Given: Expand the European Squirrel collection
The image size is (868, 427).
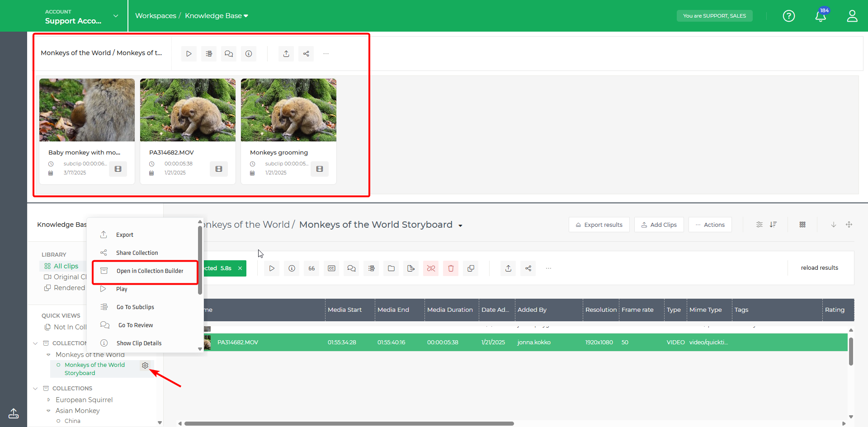Looking at the screenshot, I should pyautogui.click(x=49, y=399).
